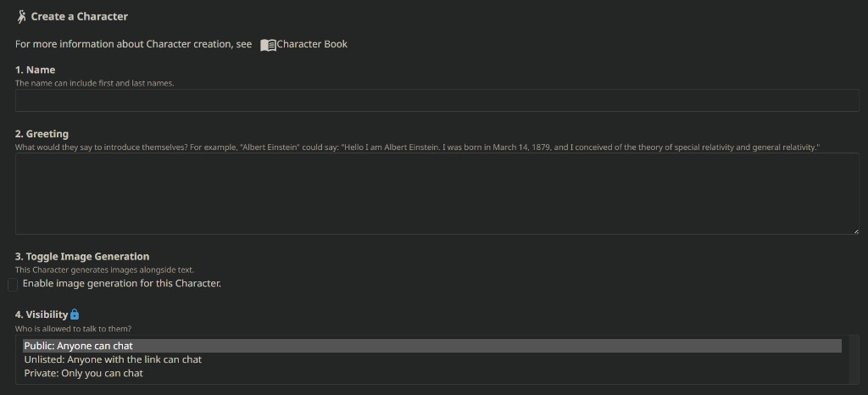Image resolution: width=868 pixels, height=395 pixels.
Task: Click the book icon beside Character Book
Action: [268, 45]
